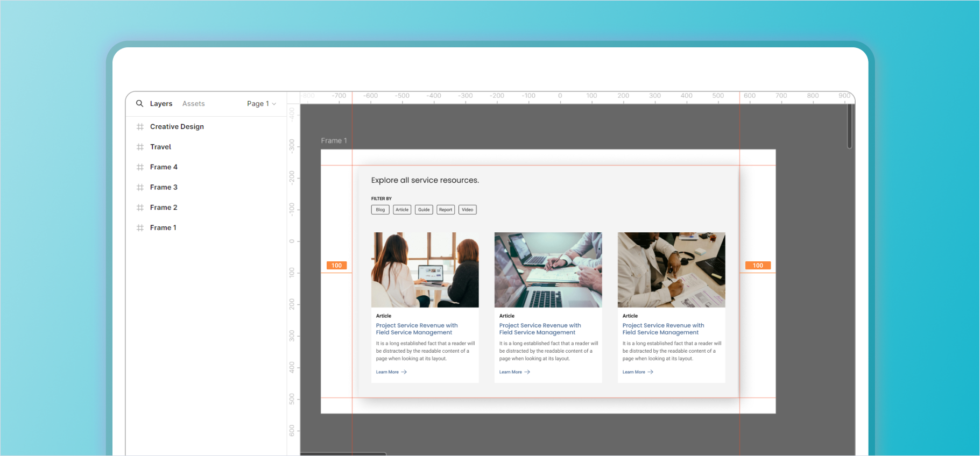This screenshot has width=980, height=456.
Task: Select the Travel layer in list
Action: 160,147
